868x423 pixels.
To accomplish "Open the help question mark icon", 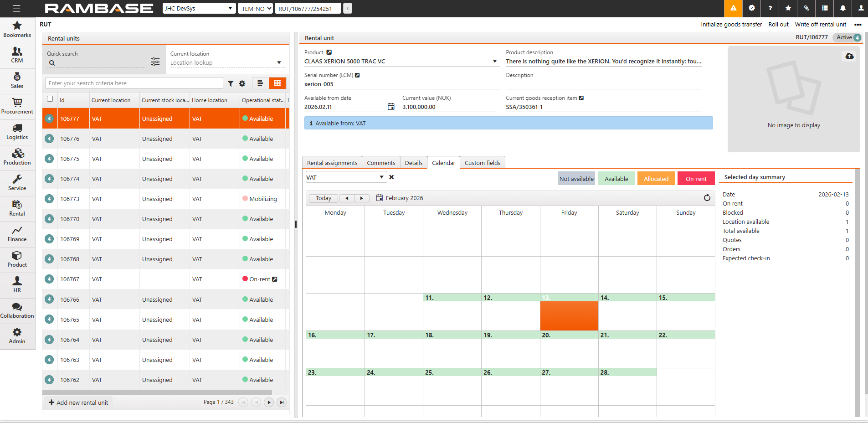I will [770, 8].
